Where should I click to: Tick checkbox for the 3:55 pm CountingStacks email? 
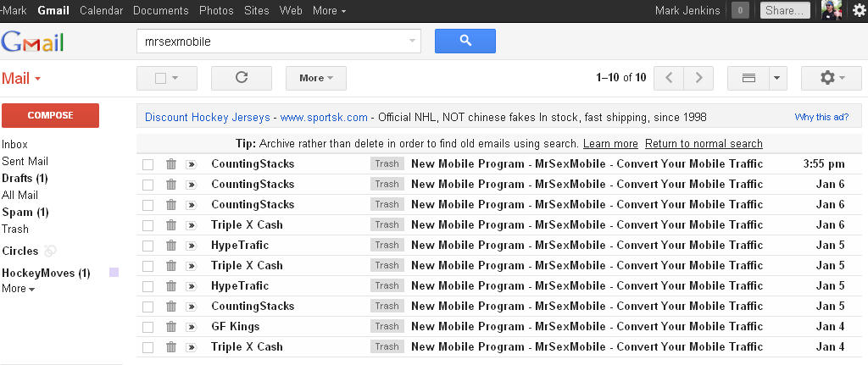click(148, 164)
